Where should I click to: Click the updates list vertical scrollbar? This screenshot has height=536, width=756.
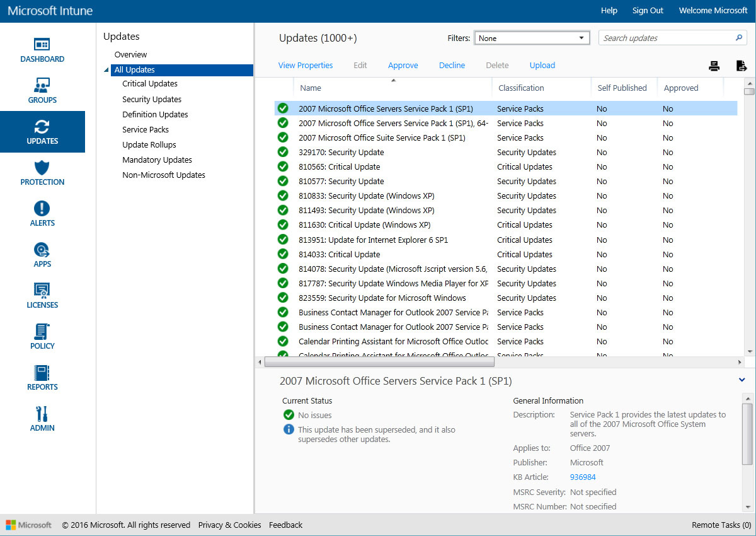pyautogui.click(x=749, y=216)
